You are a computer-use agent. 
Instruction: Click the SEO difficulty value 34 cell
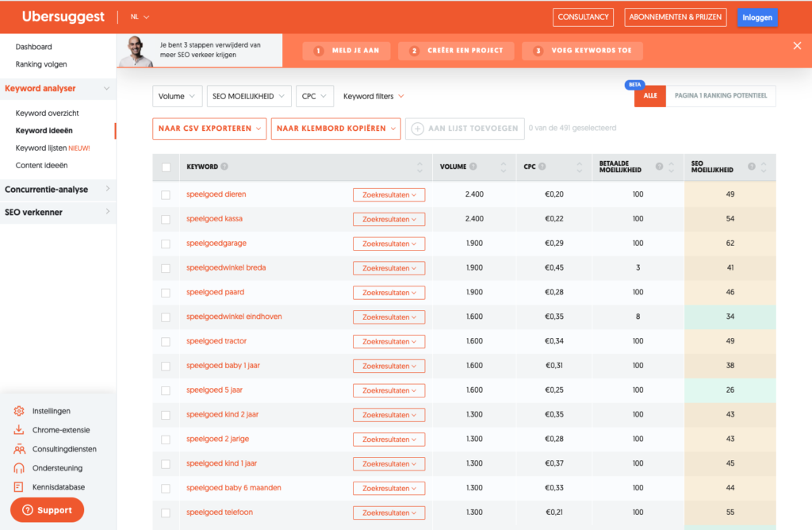point(730,317)
